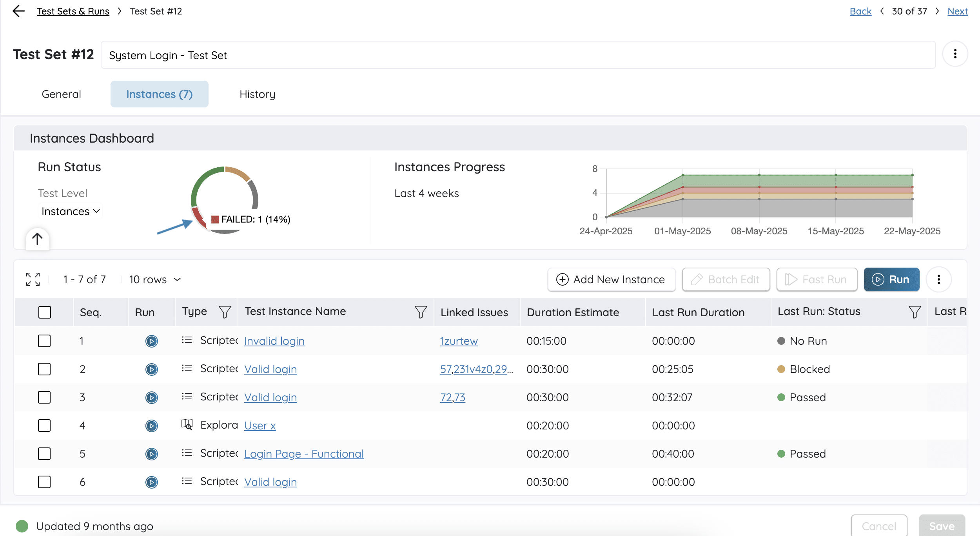Image resolution: width=980 pixels, height=536 pixels.
Task: Open the 10 rows page size dropdown
Action: pyautogui.click(x=155, y=279)
